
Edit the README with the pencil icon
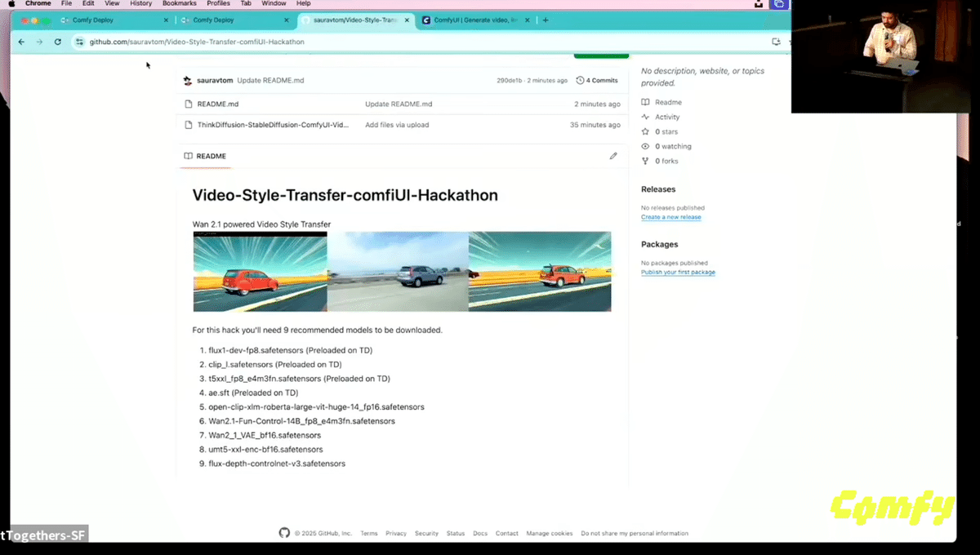coord(613,156)
